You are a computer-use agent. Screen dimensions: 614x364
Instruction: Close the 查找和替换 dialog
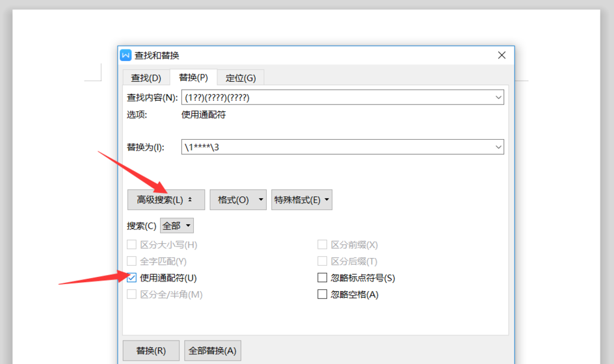tap(501, 55)
